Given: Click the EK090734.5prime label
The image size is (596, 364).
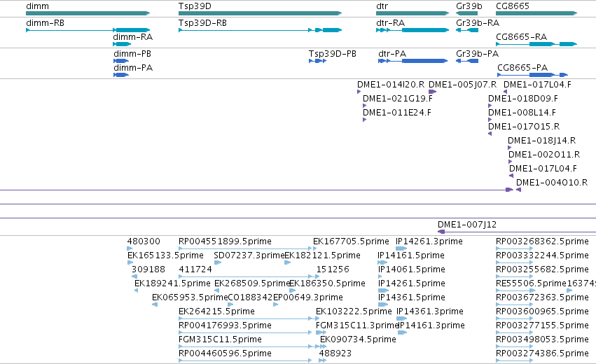Looking at the screenshot, I should [358, 339].
